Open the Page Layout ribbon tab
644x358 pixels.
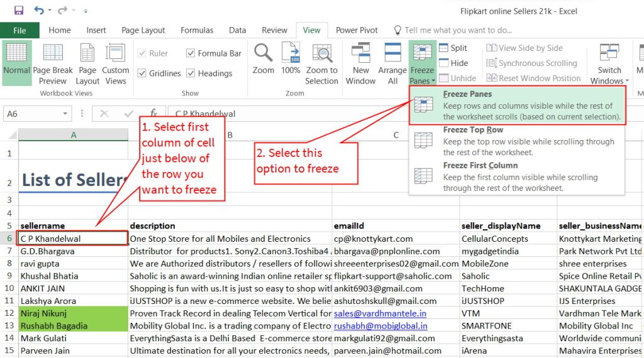point(143,30)
